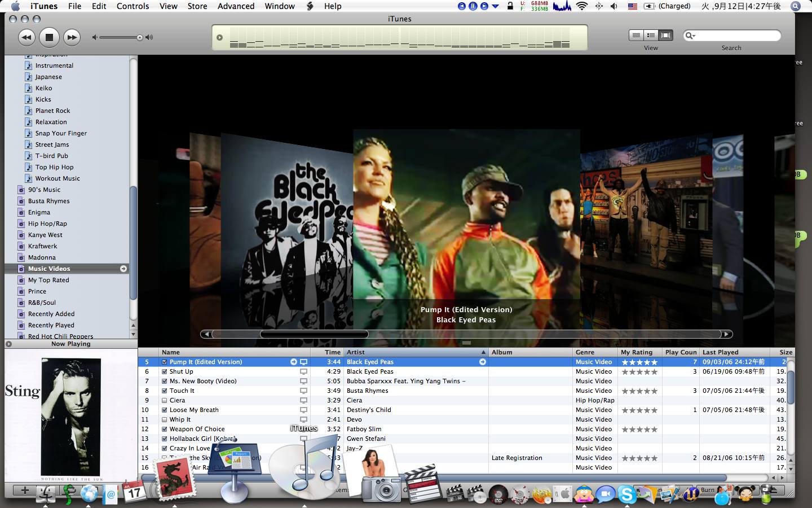
Task: Open the Apple menu
Action: tap(16, 6)
